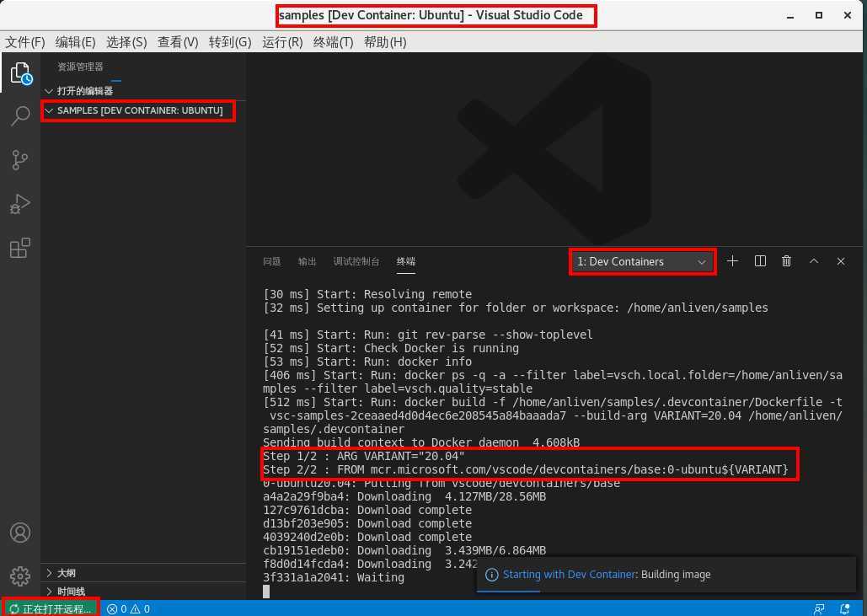Click the 4039240d2e0b Download complete line
The image size is (867, 616).
tap(367, 537)
